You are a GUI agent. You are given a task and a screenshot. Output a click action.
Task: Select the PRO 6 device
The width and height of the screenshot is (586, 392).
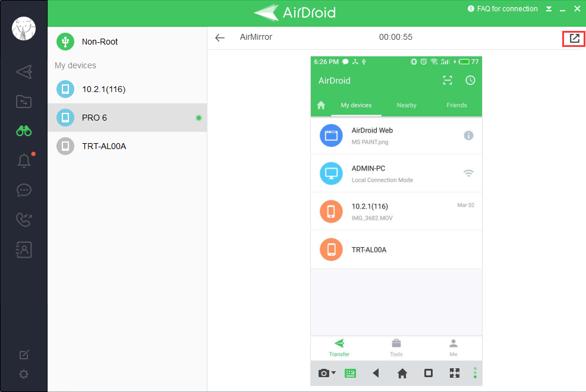pyautogui.click(x=127, y=118)
